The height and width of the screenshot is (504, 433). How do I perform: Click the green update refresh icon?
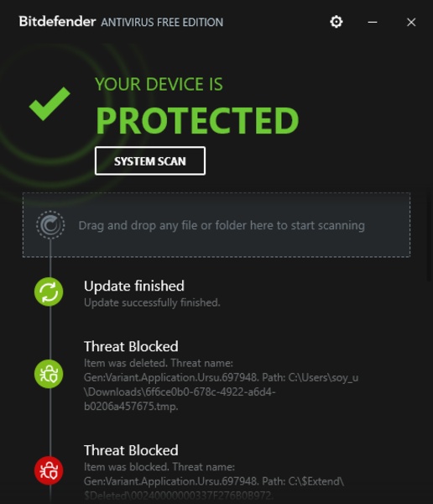tap(49, 291)
